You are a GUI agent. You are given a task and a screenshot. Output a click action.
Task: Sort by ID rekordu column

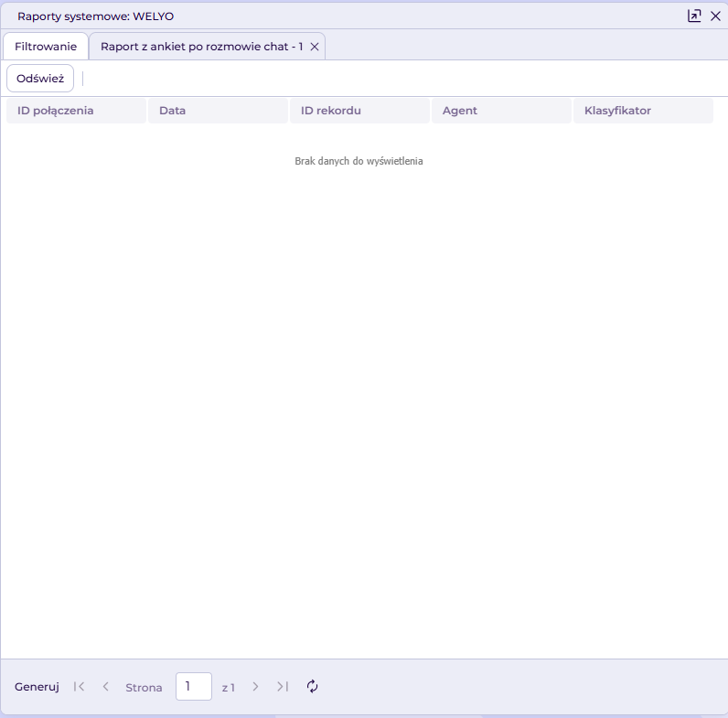click(359, 111)
